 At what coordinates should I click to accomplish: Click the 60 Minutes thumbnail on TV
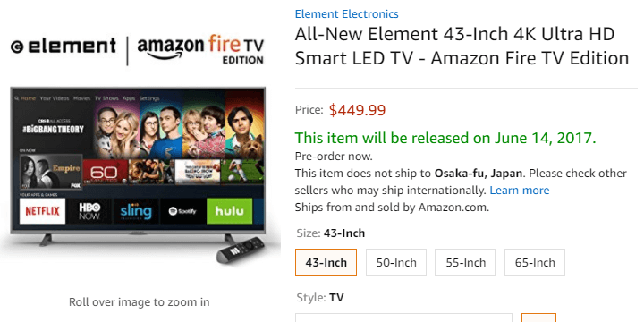tap(106, 172)
